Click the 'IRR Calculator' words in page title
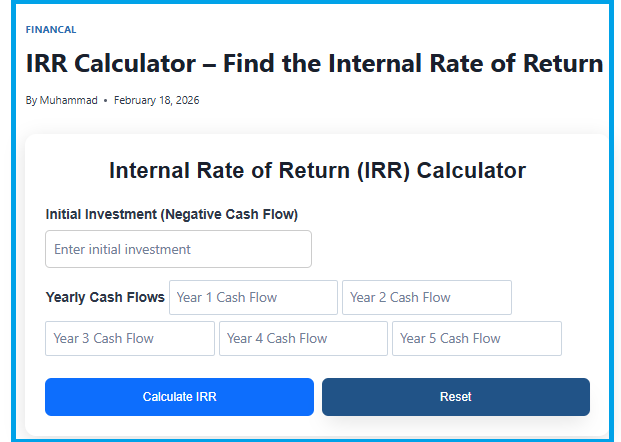 click(110, 64)
